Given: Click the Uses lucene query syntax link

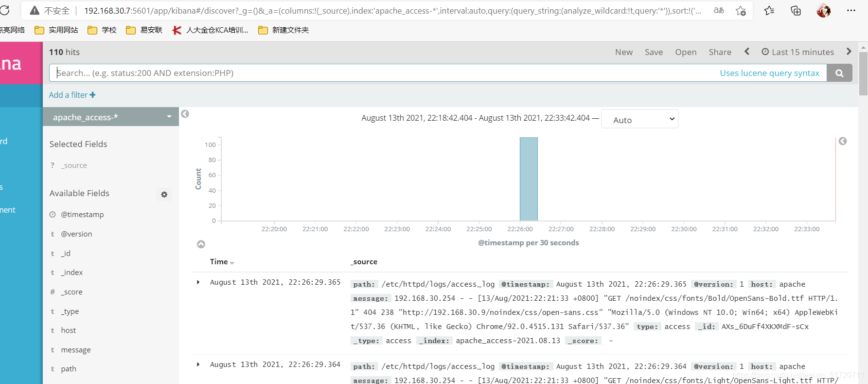Looking at the screenshot, I should (x=769, y=73).
